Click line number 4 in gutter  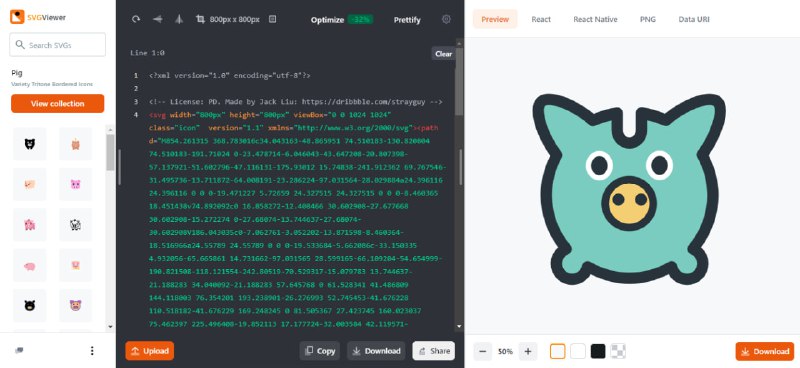click(x=136, y=115)
